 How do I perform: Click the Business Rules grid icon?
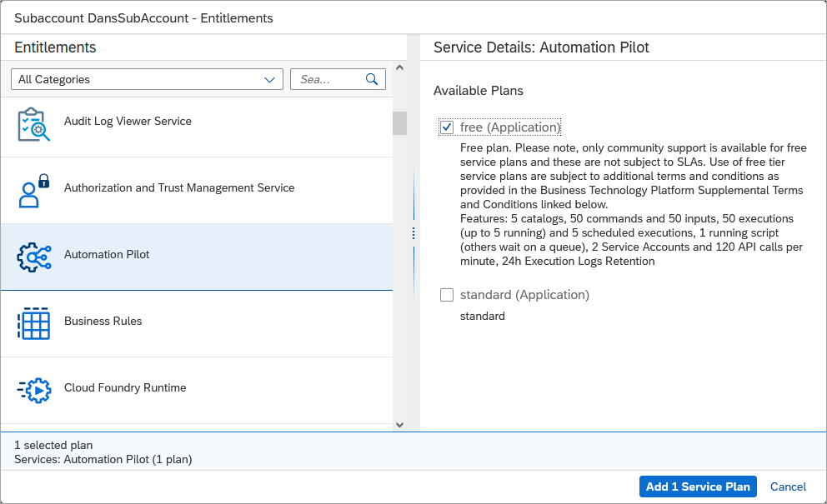click(x=33, y=324)
